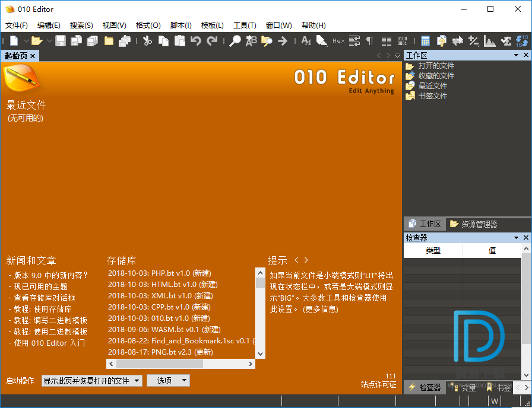Click the repository list horizontal scrollbar
The image size is (532, 408).
pyautogui.click(x=180, y=364)
